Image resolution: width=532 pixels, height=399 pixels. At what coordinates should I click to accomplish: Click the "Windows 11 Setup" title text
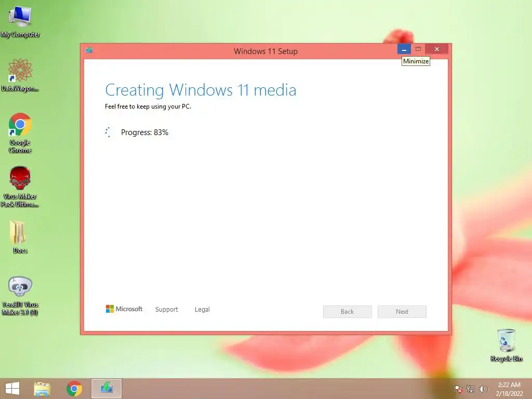click(x=265, y=51)
